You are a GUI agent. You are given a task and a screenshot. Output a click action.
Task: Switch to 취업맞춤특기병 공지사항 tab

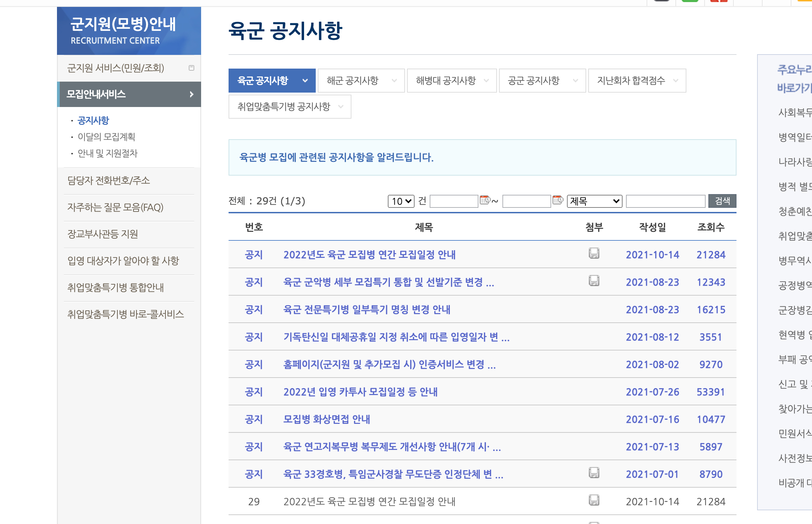point(290,107)
